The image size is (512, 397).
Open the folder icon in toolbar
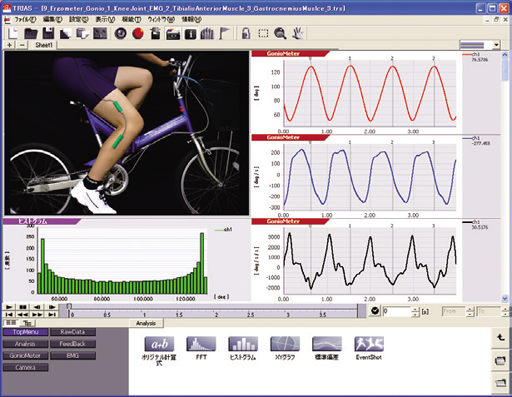[x=31, y=33]
